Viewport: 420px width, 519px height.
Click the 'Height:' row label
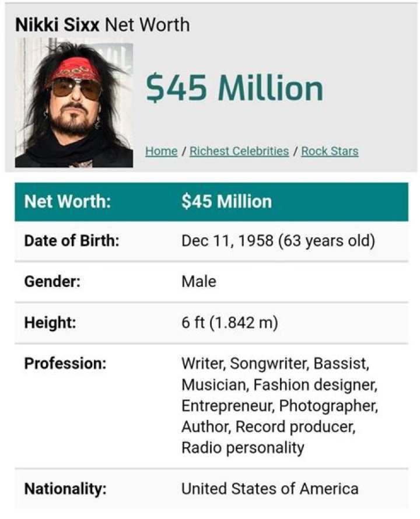click(50, 322)
